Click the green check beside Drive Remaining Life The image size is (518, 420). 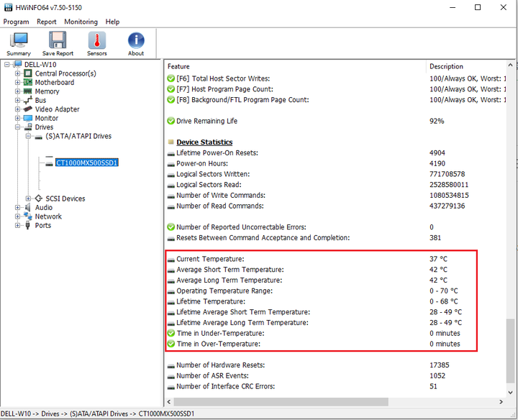(x=171, y=121)
